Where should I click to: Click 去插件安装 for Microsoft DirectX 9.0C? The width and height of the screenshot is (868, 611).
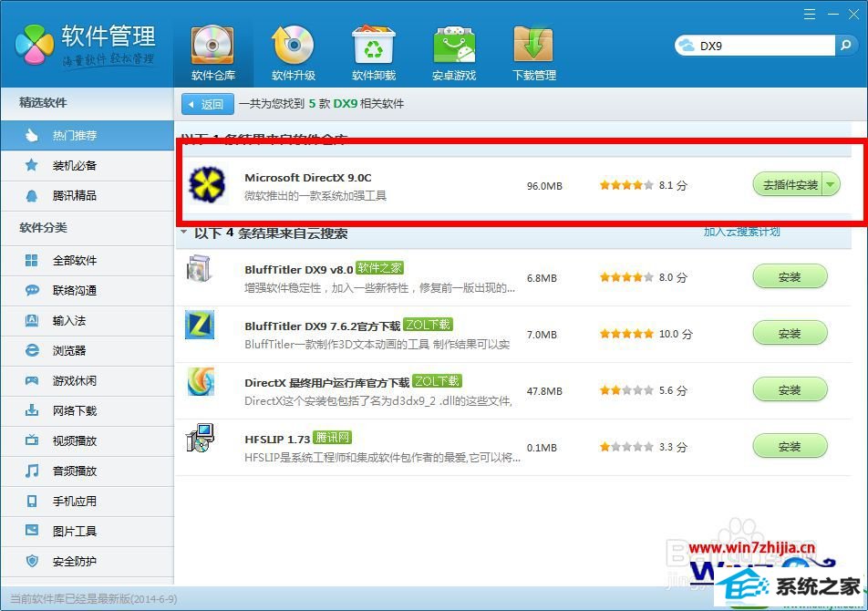point(790,185)
